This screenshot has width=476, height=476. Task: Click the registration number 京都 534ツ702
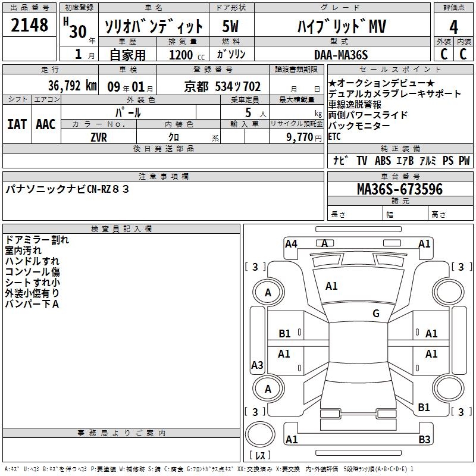pos(223,87)
